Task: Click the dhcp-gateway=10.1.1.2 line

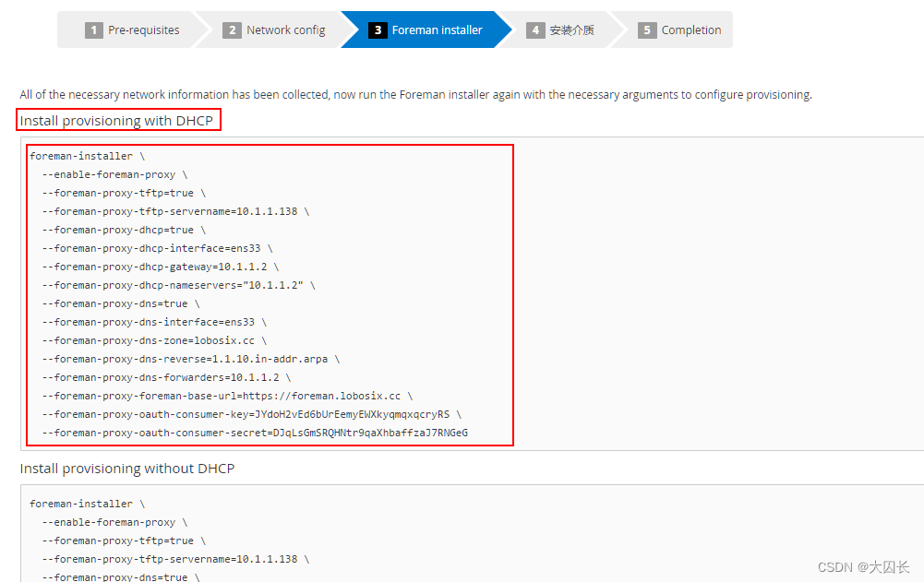Action: coord(161,267)
